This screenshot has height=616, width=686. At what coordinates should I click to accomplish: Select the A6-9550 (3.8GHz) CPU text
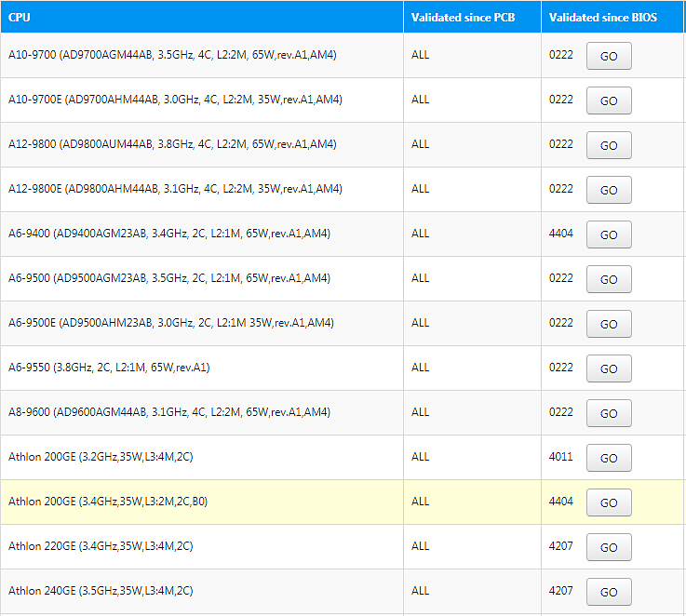click(x=109, y=367)
